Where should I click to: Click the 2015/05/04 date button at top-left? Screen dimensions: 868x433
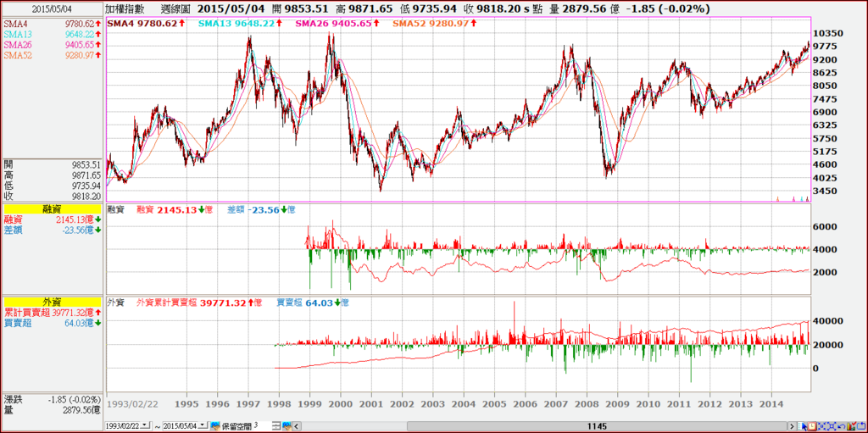point(52,9)
